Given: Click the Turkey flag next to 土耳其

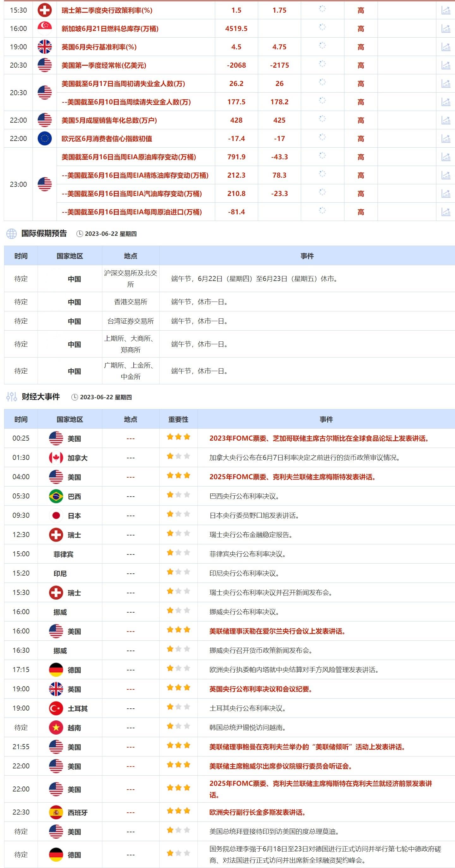Looking at the screenshot, I should 56,708.
